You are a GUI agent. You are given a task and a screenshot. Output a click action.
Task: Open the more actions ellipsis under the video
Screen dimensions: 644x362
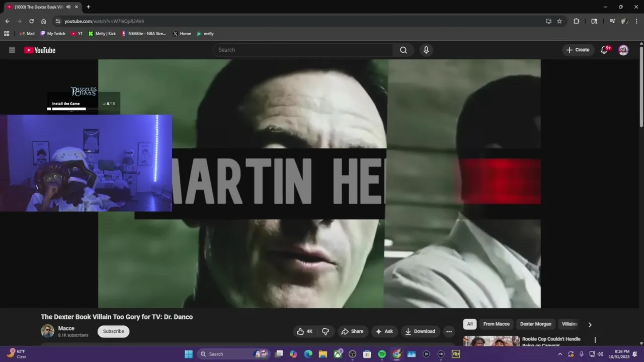tap(449, 331)
